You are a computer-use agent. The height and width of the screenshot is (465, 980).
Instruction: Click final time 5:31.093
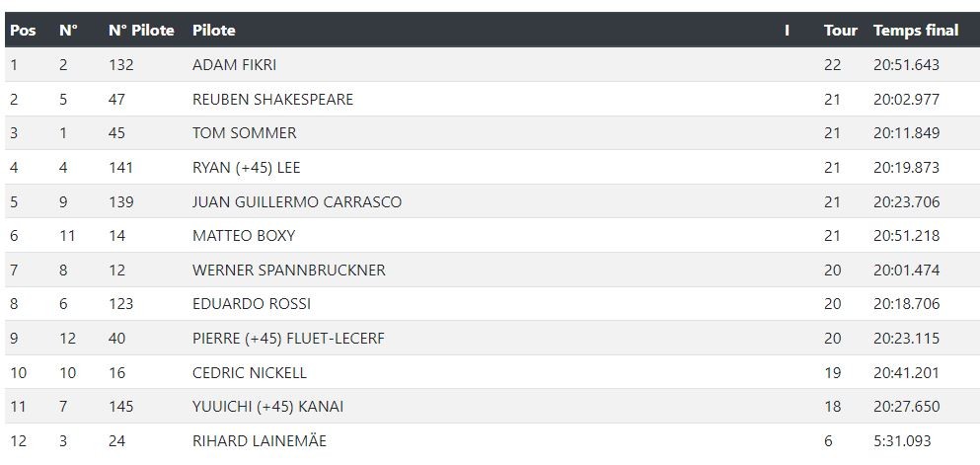coord(902,440)
